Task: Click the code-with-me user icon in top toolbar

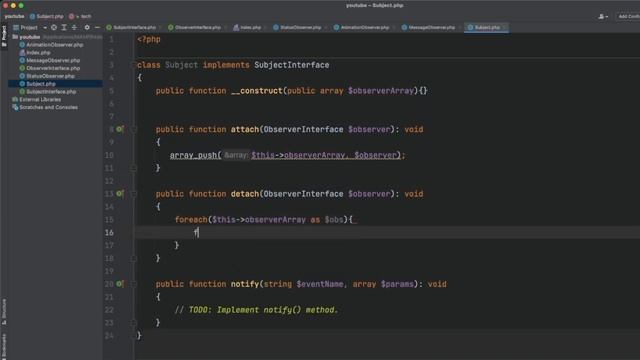Action: (602, 16)
